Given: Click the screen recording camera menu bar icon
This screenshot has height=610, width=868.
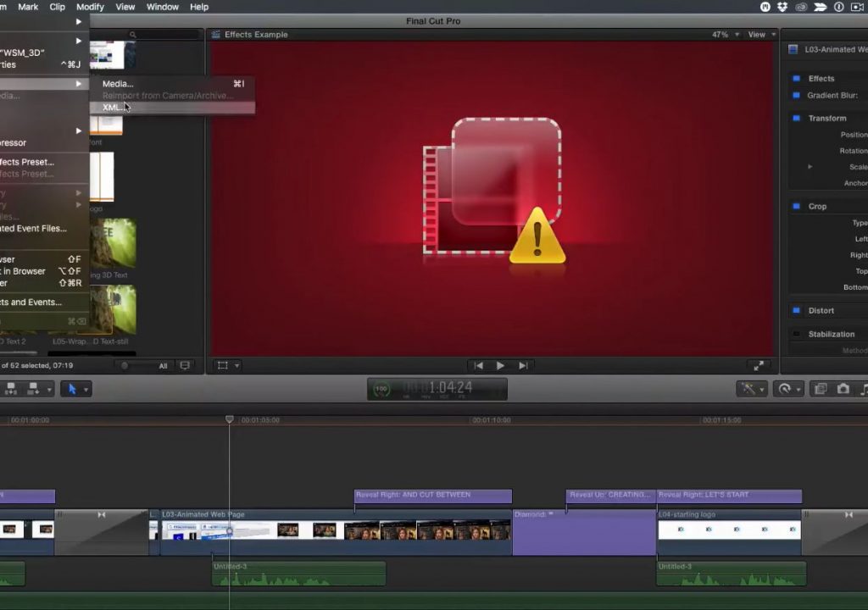Looking at the screenshot, I should (x=858, y=7).
